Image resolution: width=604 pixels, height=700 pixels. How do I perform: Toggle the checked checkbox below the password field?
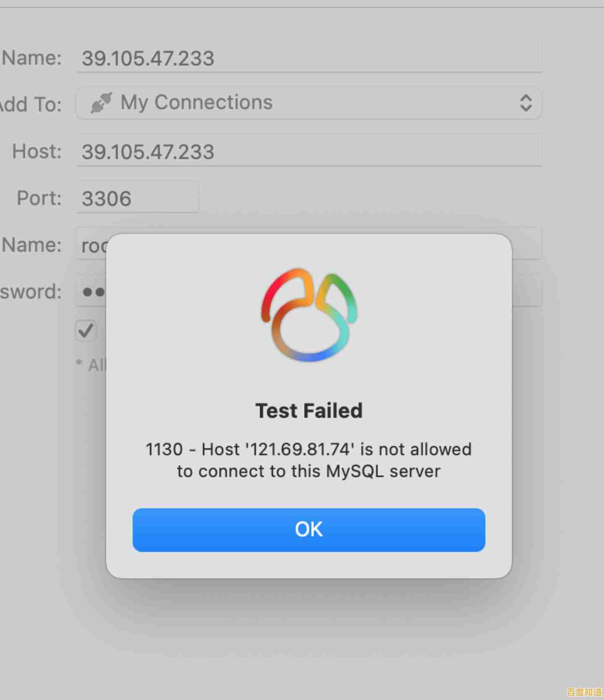pyautogui.click(x=86, y=331)
